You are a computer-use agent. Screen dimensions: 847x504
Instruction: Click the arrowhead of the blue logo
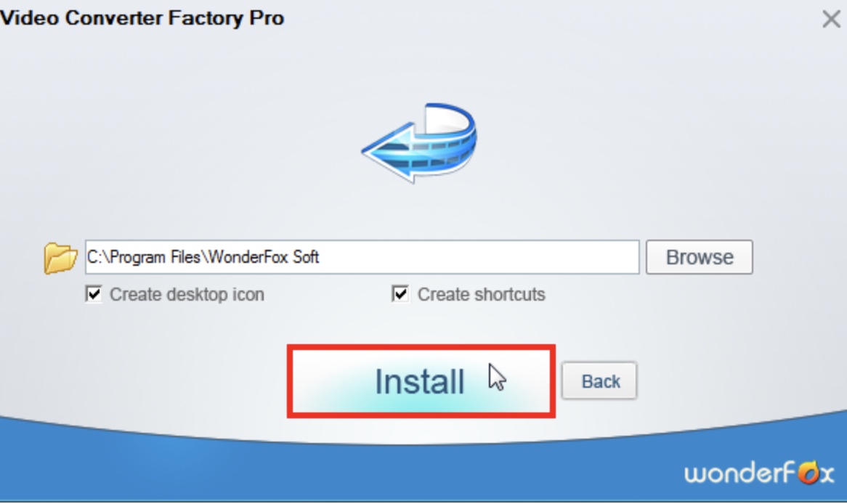click(388, 151)
